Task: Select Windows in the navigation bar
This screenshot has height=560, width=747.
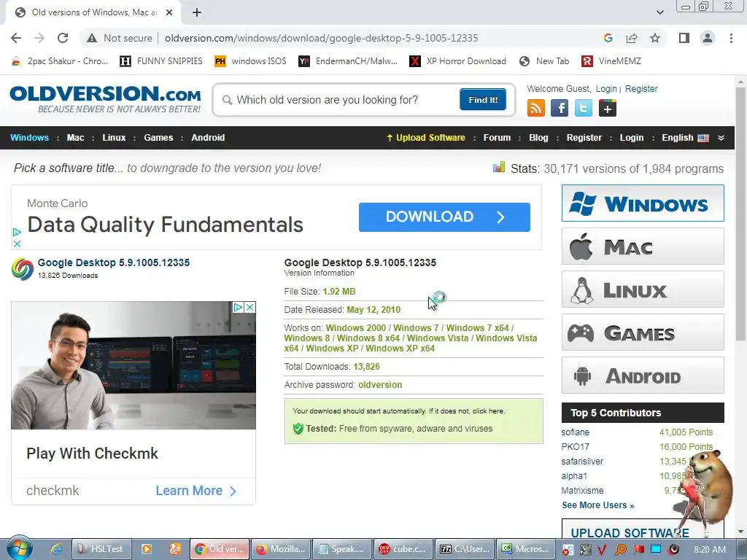Action: tap(29, 138)
